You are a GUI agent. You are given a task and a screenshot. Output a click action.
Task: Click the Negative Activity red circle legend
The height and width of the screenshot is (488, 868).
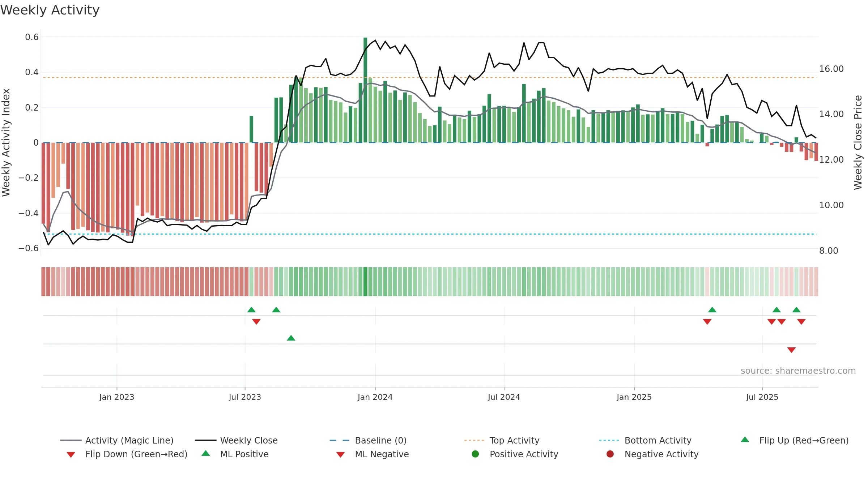click(610, 454)
